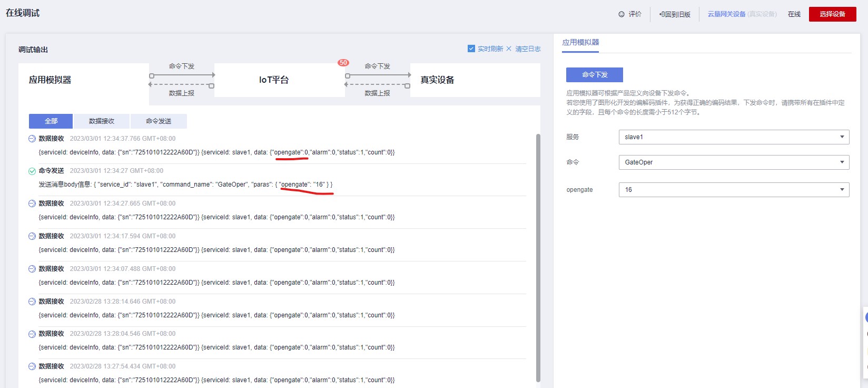Click 命令下发 label between 应用模拟器 and IoT平台

click(x=182, y=66)
